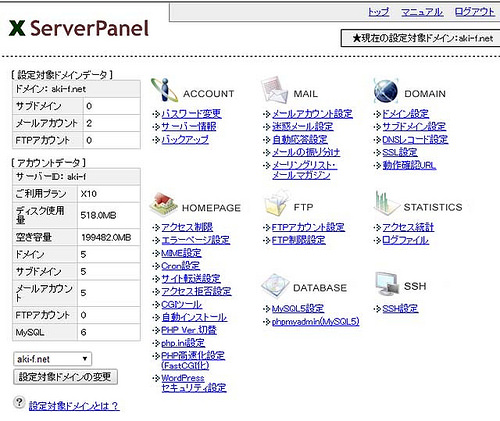Viewport: 500px width, 421px height.
Task: Open アクセス制限 link
Action: (187, 227)
